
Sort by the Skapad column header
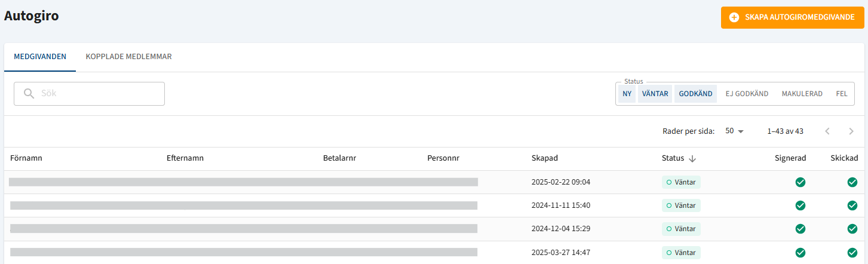tap(545, 158)
